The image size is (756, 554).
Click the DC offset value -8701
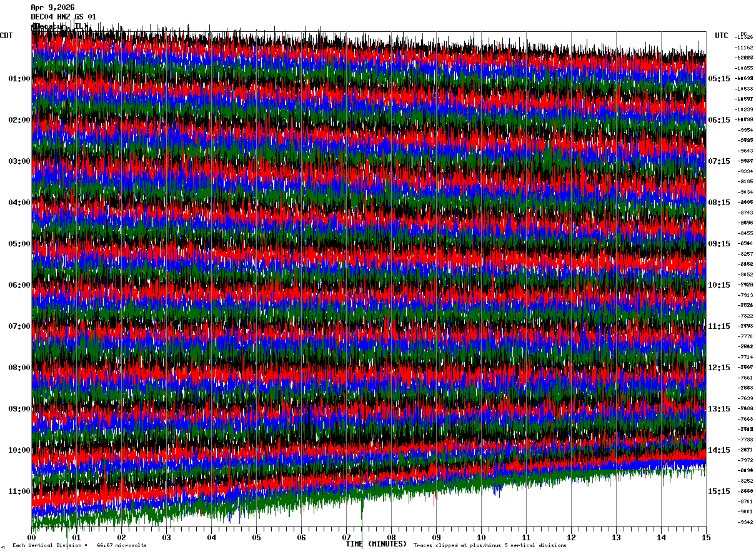point(745,501)
